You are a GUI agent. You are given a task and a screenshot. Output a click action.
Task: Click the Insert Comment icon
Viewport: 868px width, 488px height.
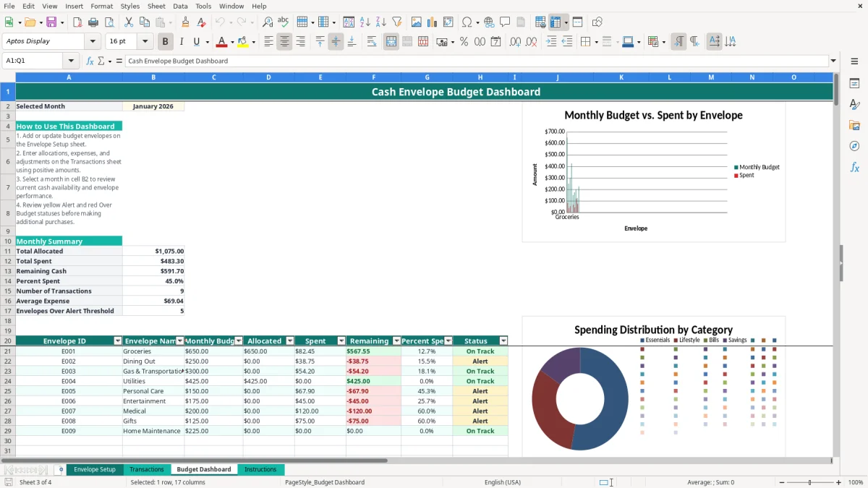pos(505,22)
